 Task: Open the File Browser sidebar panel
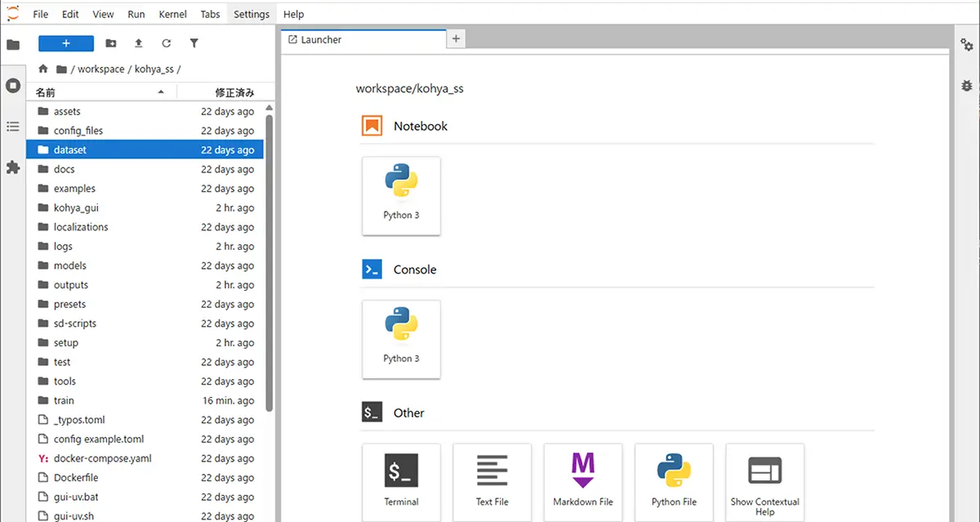(13, 45)
